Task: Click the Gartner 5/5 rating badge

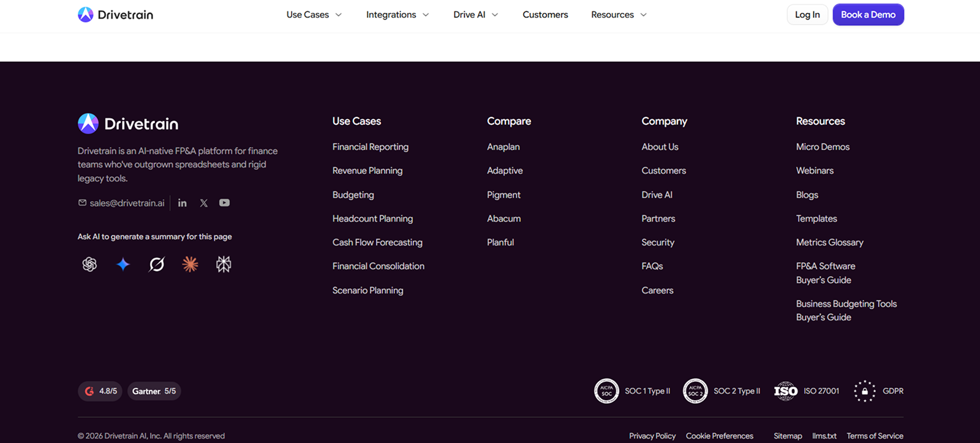Action: [154, 391]
